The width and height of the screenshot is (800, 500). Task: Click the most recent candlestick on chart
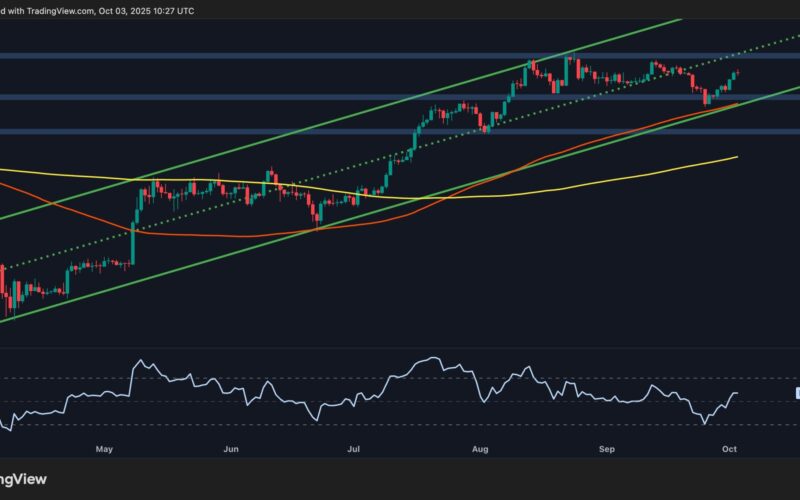(x=737, y=72)
